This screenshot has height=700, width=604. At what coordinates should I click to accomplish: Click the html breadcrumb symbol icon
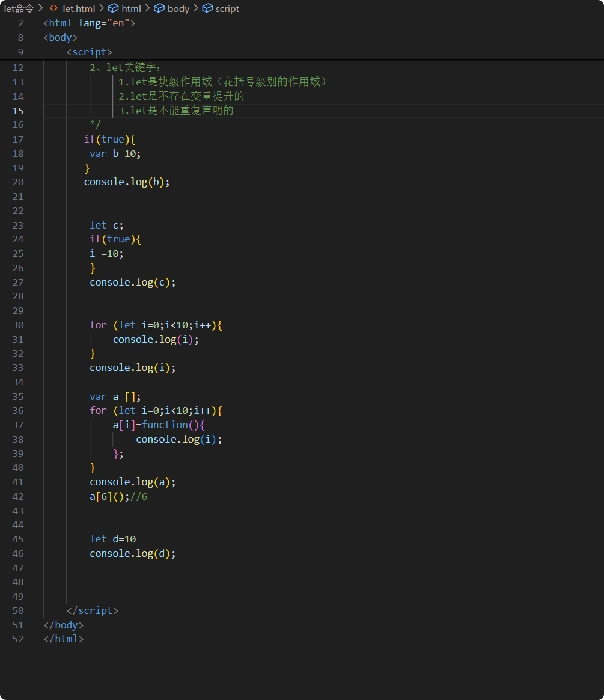click(x=114, y=8)
